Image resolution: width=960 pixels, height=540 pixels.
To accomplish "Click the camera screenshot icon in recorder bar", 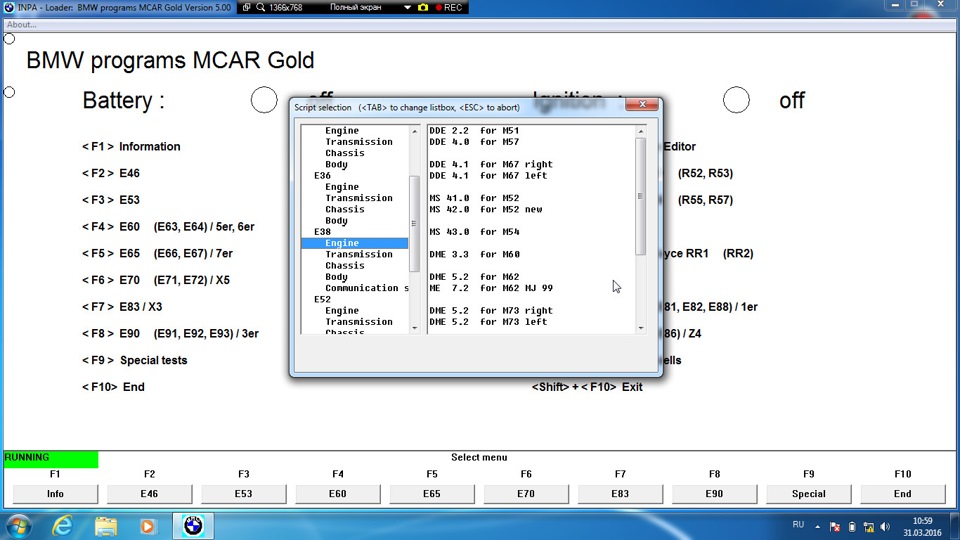I will 422,7.
